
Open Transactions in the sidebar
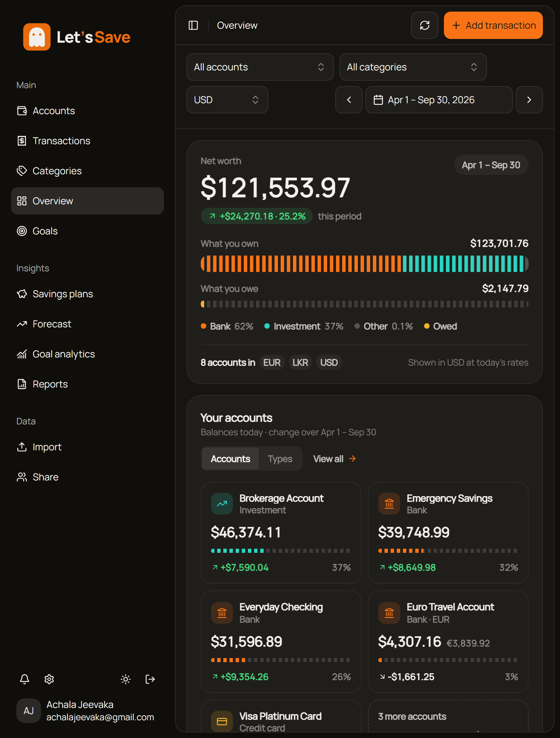pyautogui.click(x=87, y=141)
